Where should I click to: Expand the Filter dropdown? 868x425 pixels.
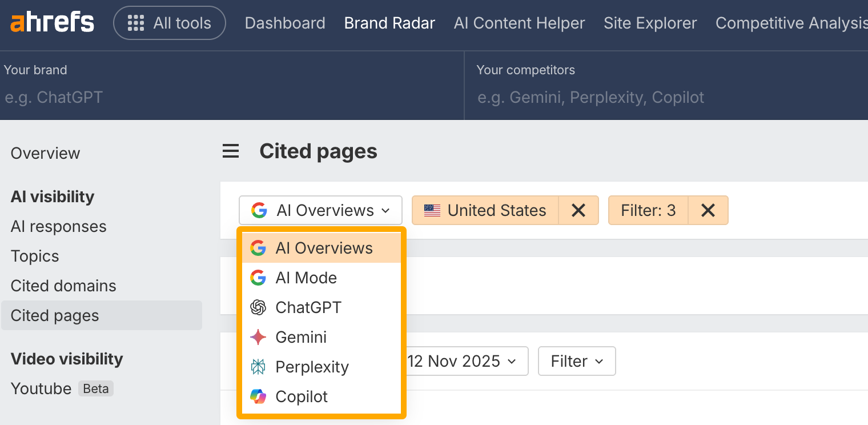point(577,361)
